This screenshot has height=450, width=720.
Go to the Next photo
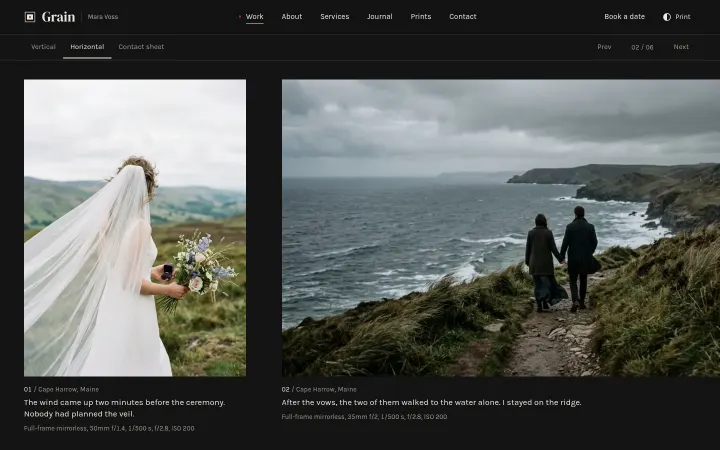point(681,47)
